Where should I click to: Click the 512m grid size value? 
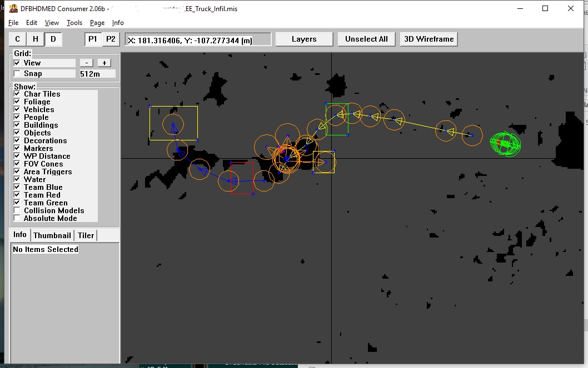tap(97, 74)
